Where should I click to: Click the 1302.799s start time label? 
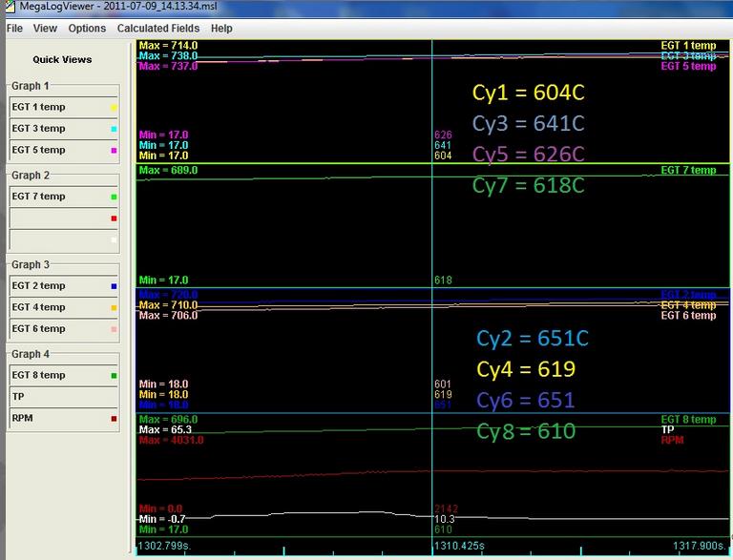164,546
